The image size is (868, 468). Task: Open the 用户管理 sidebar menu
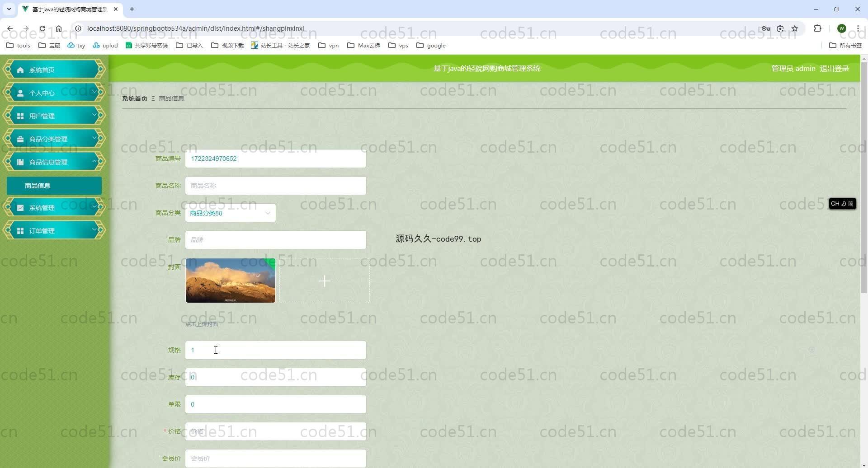click(54, 116)
